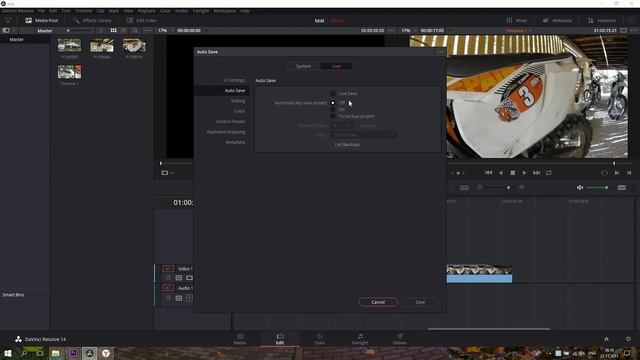
Task: Toggle the Audio 1 track auto select icon
Action: click(179, 298)
